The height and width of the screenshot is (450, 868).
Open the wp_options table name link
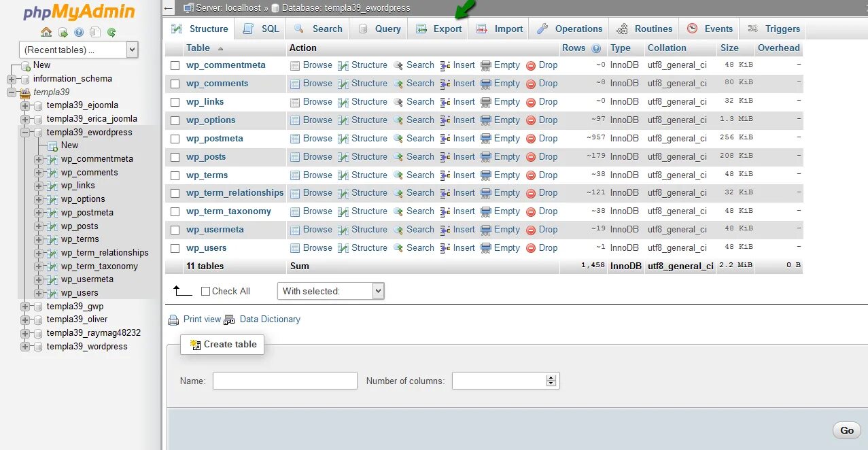point(211,120)
